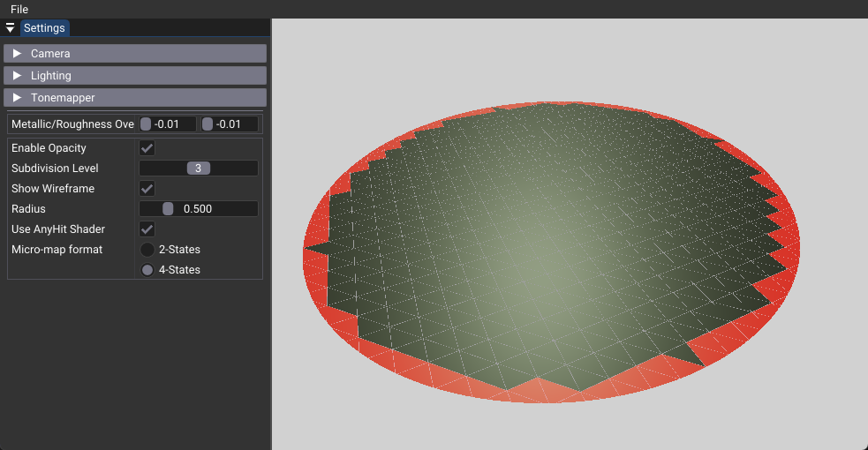The height and width of the screenshot is (450, 868).
Task: Expand the Tonemapper section arrow
Action: pyautogui.click(x=17, y=97)
